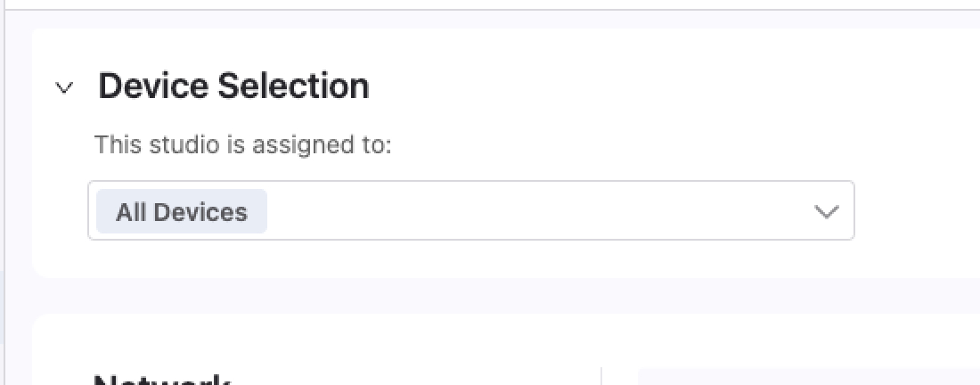Select the All Devices tag
The image size is (980, 385).
pos(182,211)
